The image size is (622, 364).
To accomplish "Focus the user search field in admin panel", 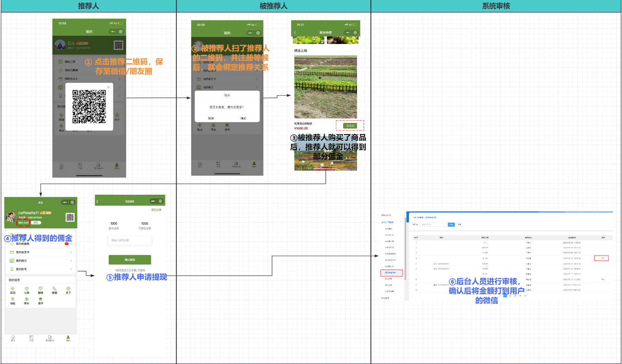I will click(433, 224).
